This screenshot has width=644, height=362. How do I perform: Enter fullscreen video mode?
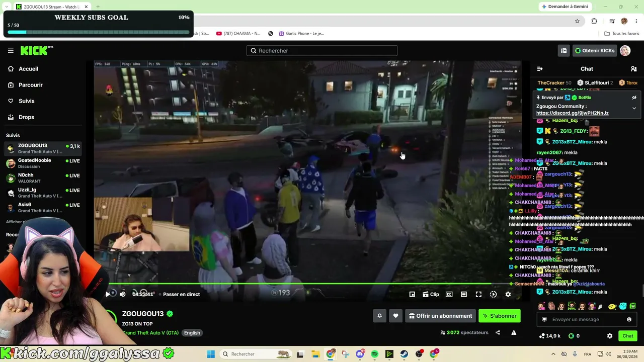478,294
